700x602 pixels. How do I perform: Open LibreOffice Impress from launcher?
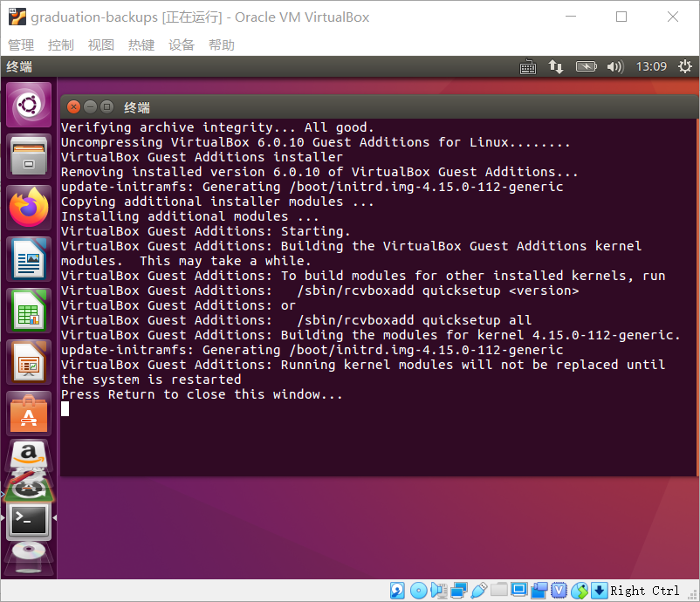pyautogui.click(x=29, y=362)
